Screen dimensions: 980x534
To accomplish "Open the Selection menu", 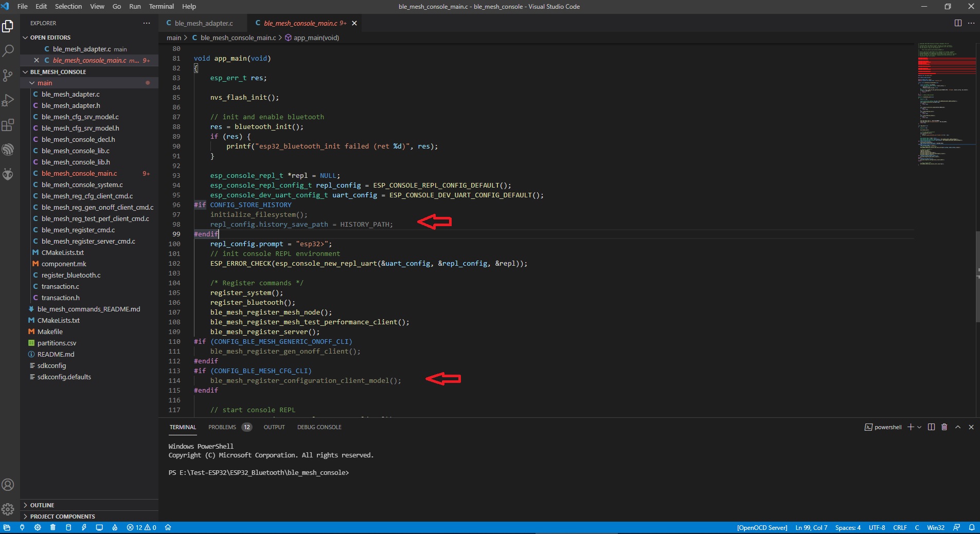I will point(68,6).
